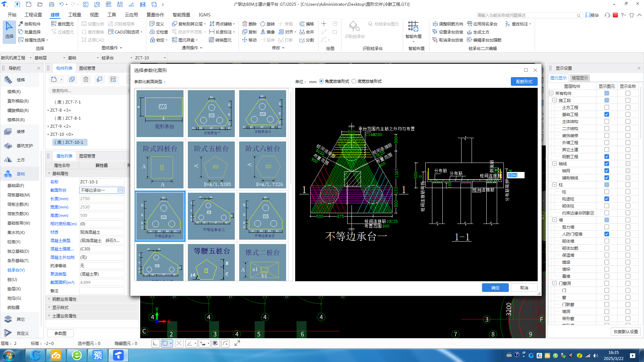Click the 分割 tool
This screenshot has height=362, width=644.
tap(307, 40)
